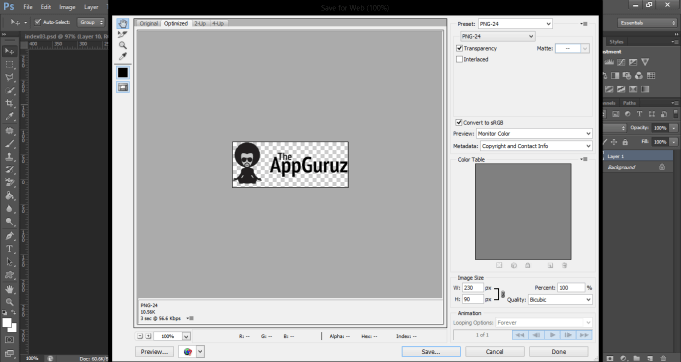Open the zoom level 100% dropdown

tap(186, 336)
